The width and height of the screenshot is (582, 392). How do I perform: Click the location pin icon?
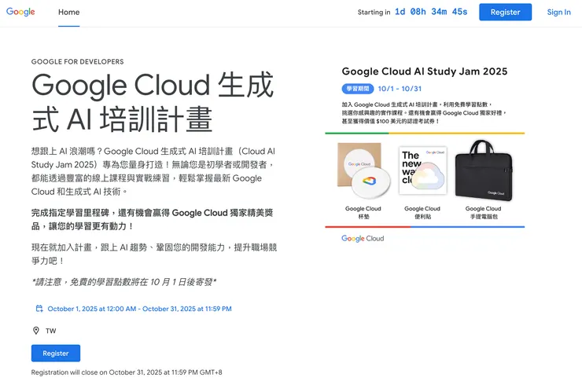[x=36, y=331]
